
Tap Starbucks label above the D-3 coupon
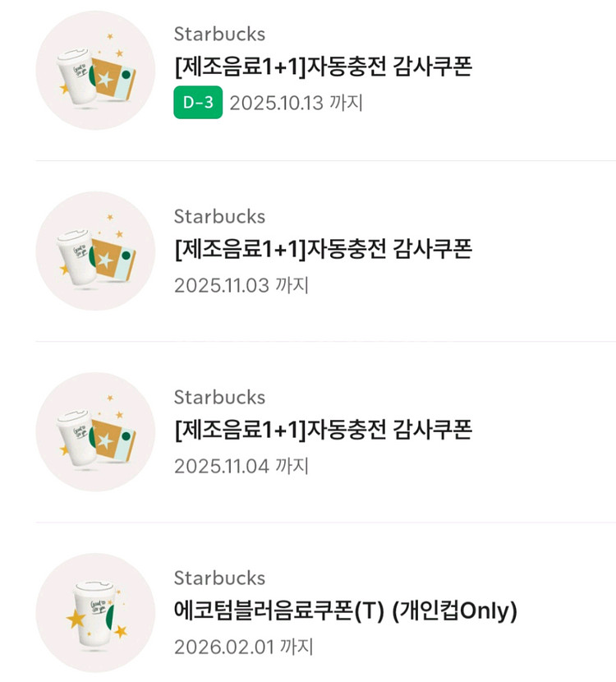point(219,34)
